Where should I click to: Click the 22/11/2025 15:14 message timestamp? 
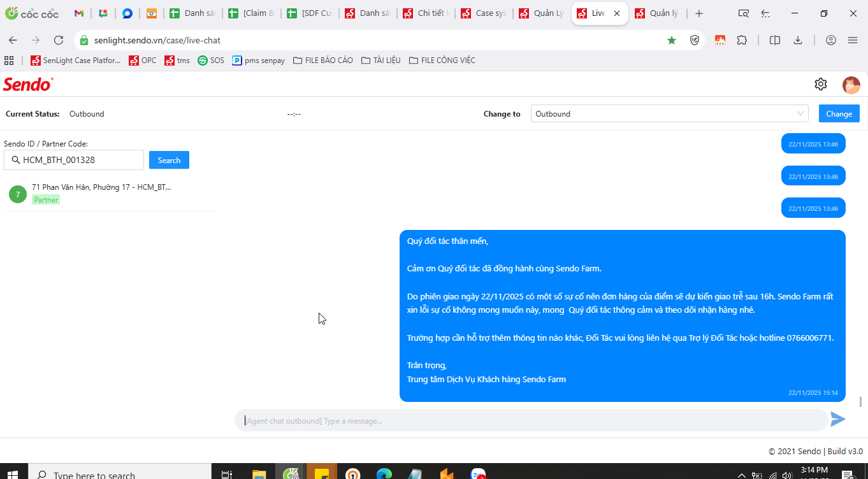point(813,392)
